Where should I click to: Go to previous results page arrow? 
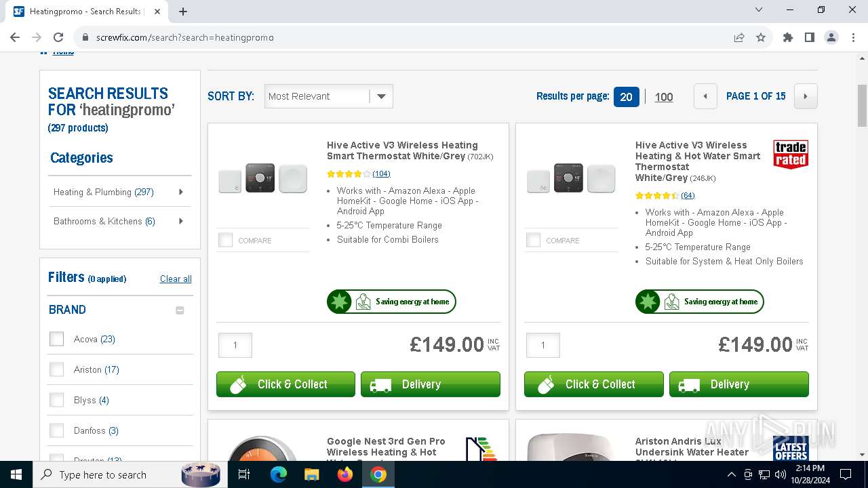point(705,96)
